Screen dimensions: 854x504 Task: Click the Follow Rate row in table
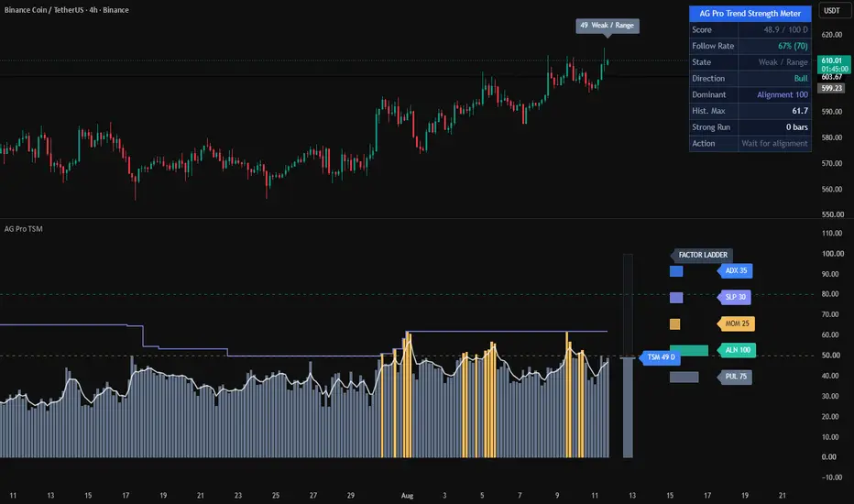click(750, 46)
